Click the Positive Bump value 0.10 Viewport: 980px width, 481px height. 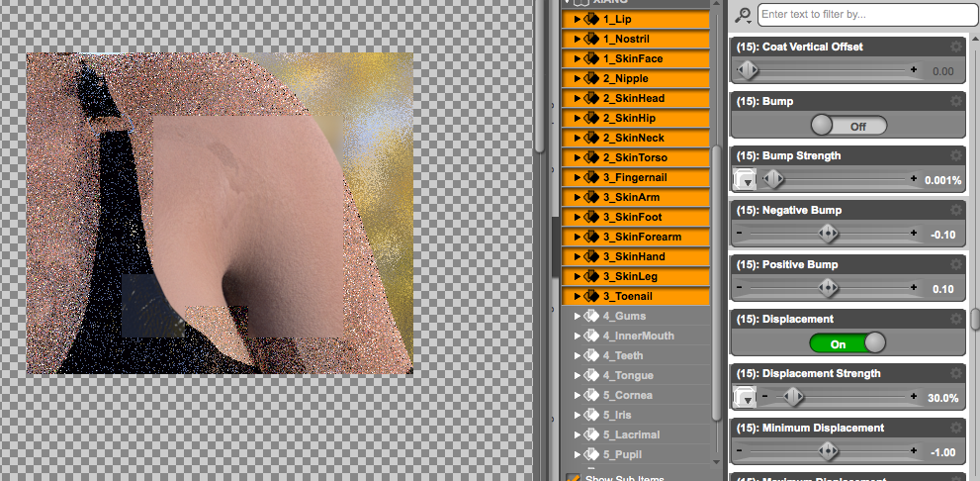[x=943, y=289]
